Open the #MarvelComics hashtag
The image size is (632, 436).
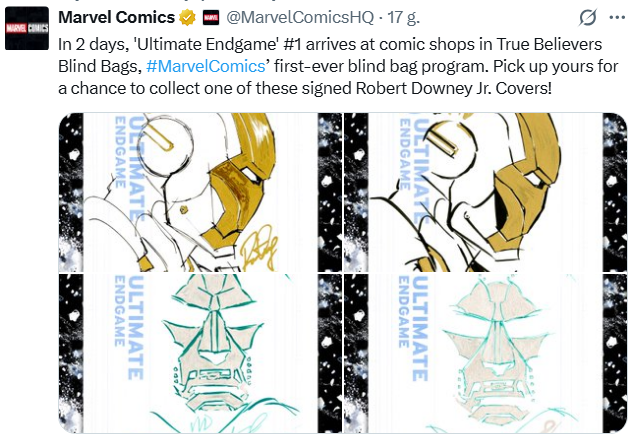click(206, 66)
